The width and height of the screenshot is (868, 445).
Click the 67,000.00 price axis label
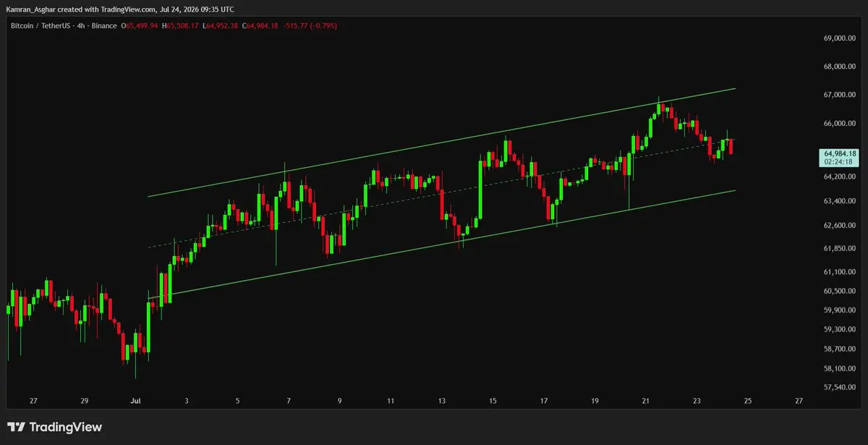[x=841, y=95]
